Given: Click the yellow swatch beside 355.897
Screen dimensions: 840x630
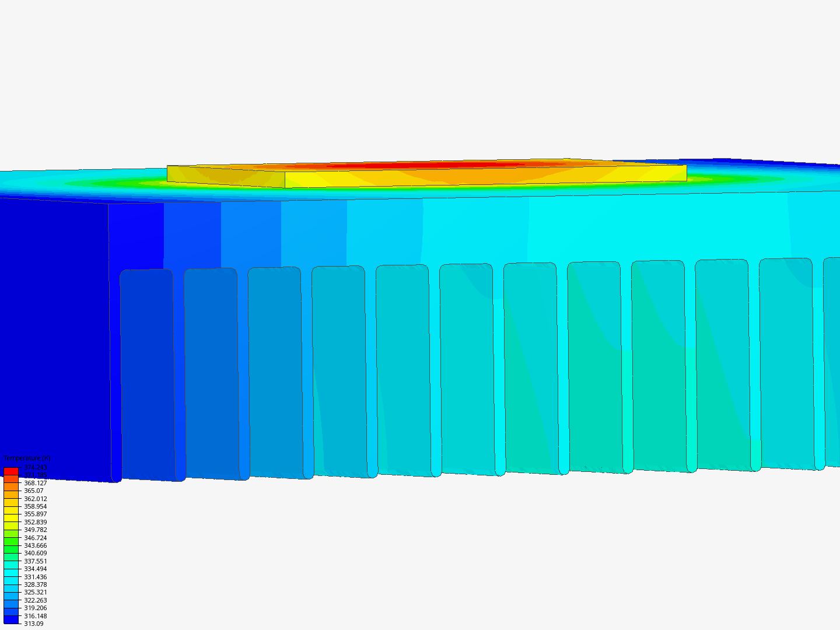Looking at the screenshot, I should [x=10, y=517].
